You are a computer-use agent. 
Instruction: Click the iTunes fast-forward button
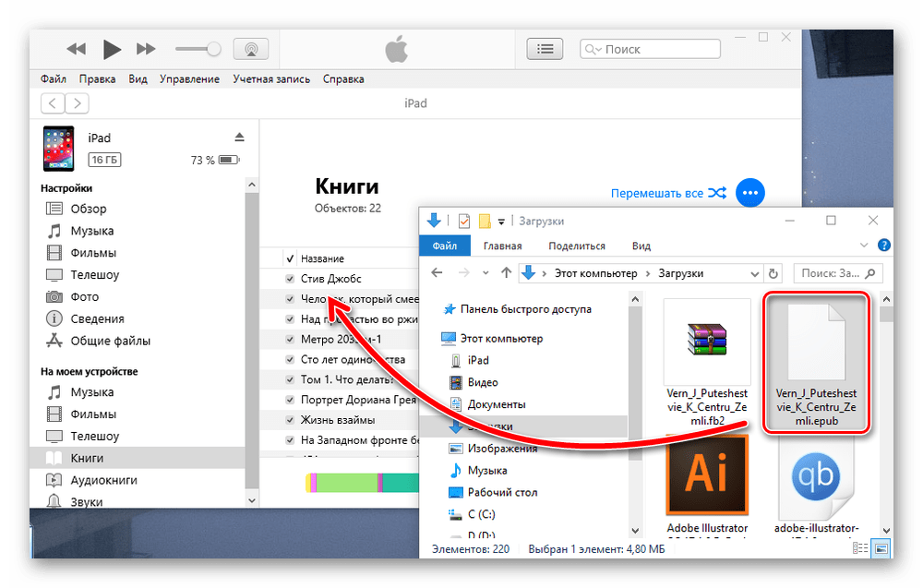click(146, 49)
